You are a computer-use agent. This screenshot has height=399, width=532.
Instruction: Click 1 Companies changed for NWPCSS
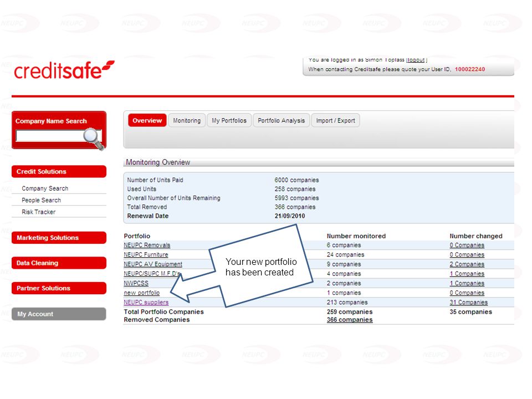click(467, 283)
